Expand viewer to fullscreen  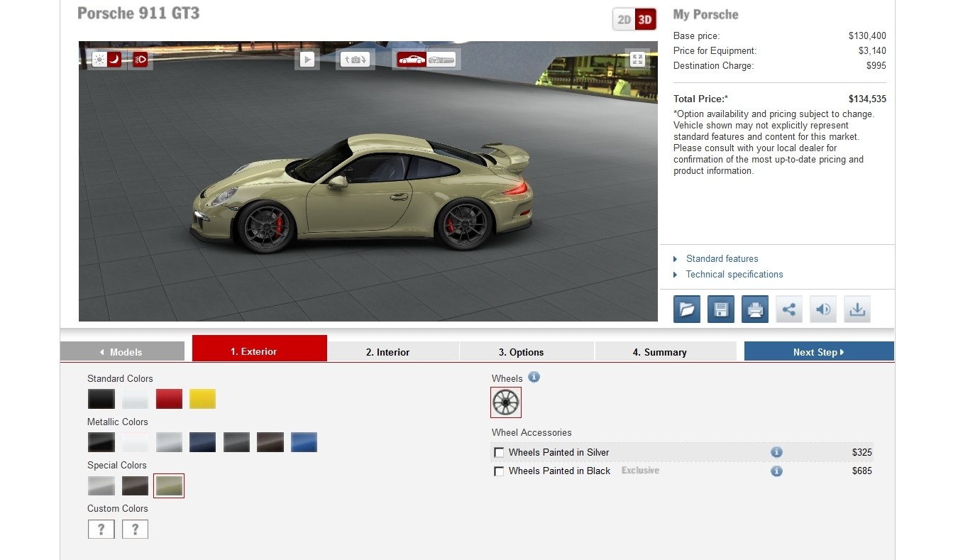coord(637,60)
